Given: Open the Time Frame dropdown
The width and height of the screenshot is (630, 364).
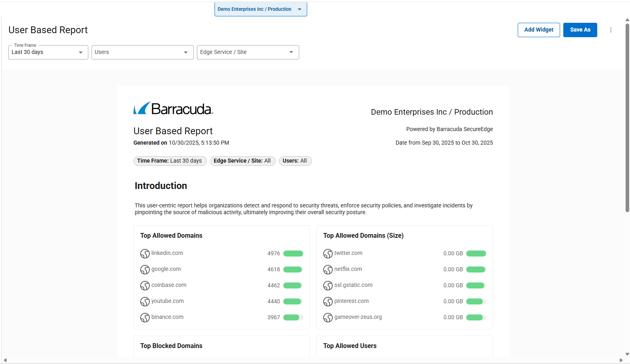Looking at the screenshot, I should pyautogui.click(x=48, y=52).
